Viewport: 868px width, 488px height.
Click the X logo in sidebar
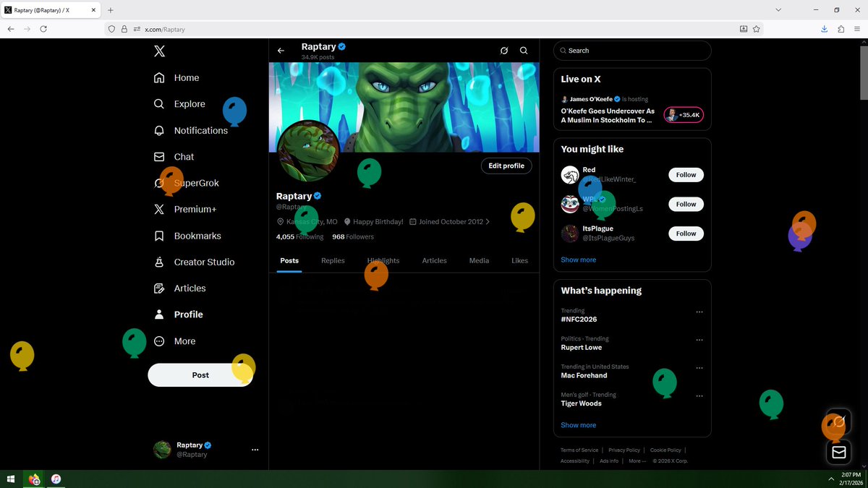click(x=159, y=51)
